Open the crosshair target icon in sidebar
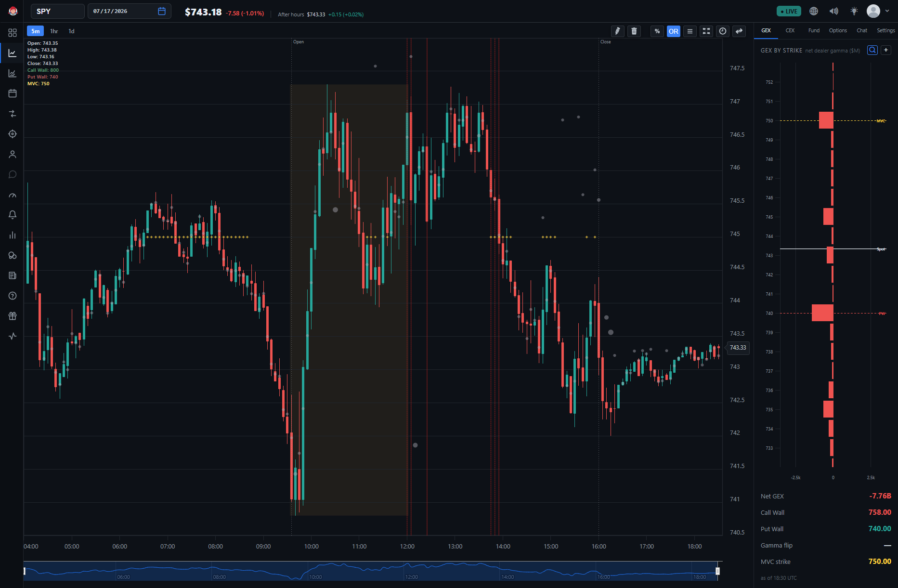 (13, 134)
